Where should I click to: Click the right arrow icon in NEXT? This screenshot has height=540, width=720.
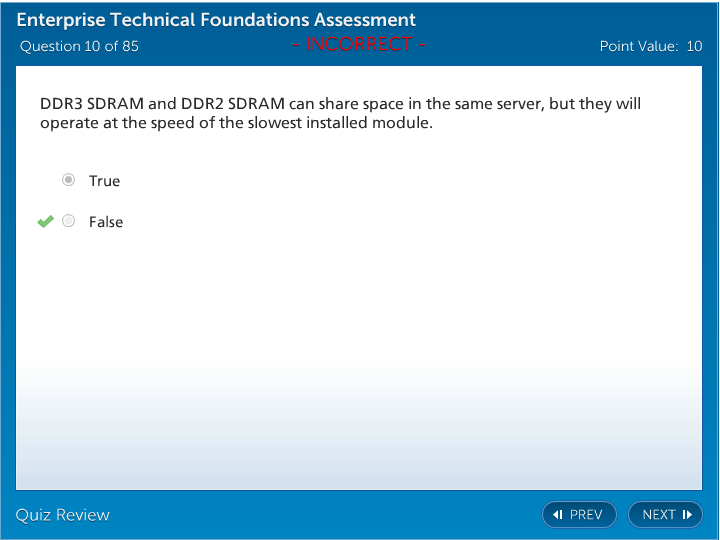(x=687, y=515)
